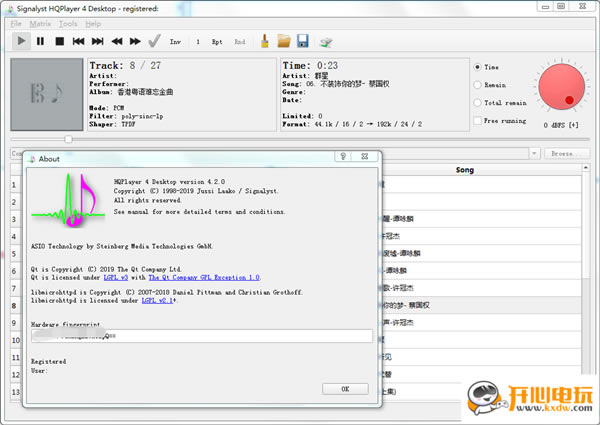Click the brush clear-playlist icon
600x425 pixels.
point(265,41)
